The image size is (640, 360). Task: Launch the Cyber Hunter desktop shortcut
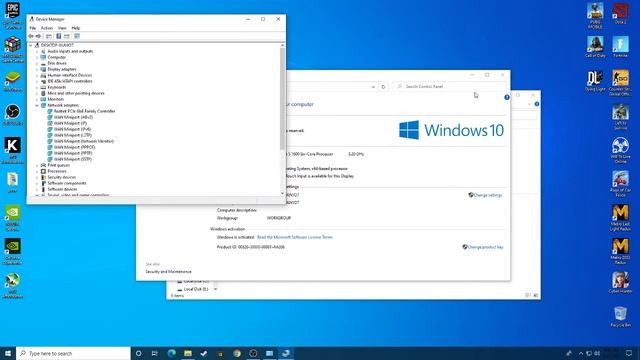[x=620, y=283]
